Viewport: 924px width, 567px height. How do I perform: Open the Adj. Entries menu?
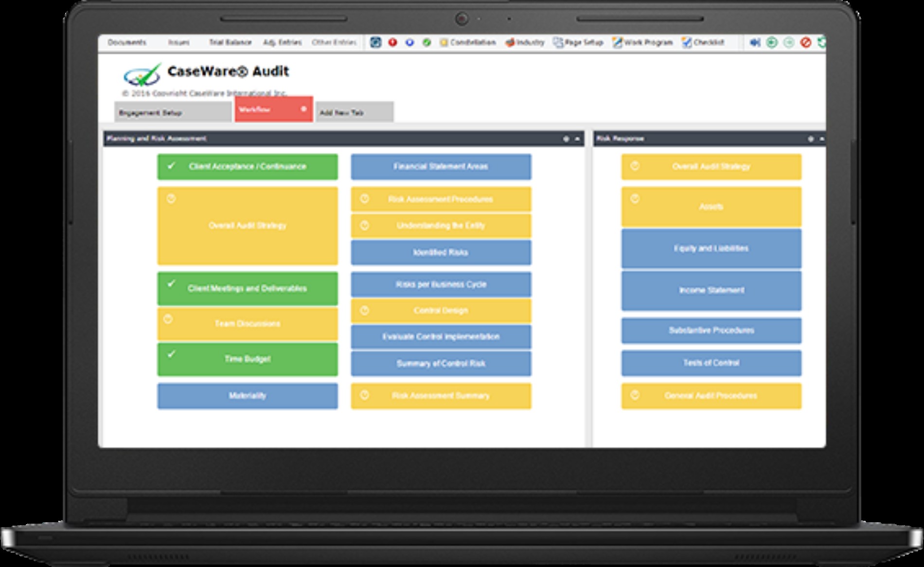click(x=282, y=42)
